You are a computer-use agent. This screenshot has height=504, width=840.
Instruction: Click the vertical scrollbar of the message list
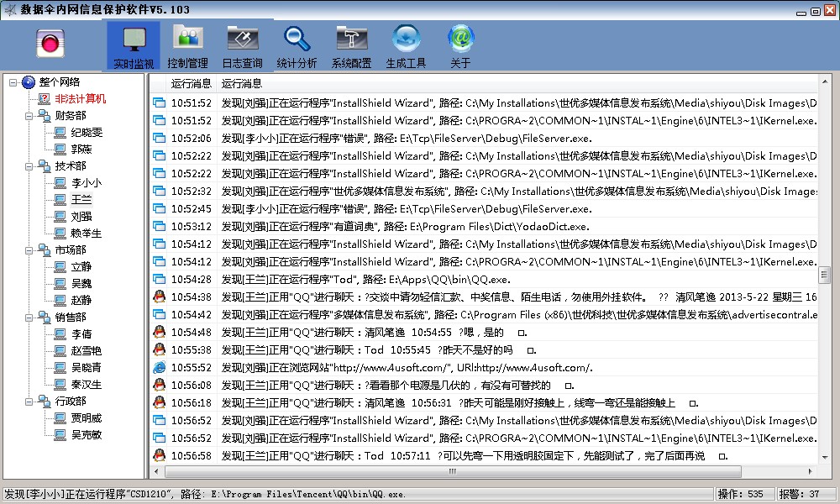pyautogui.click(x=825, y=276)
